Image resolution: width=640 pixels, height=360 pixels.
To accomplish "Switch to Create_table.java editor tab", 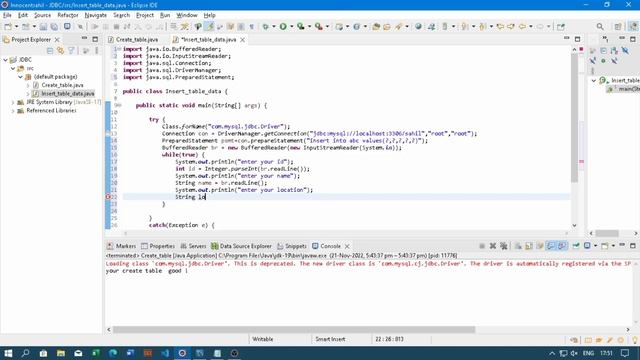I will click(x=133, y=40).
